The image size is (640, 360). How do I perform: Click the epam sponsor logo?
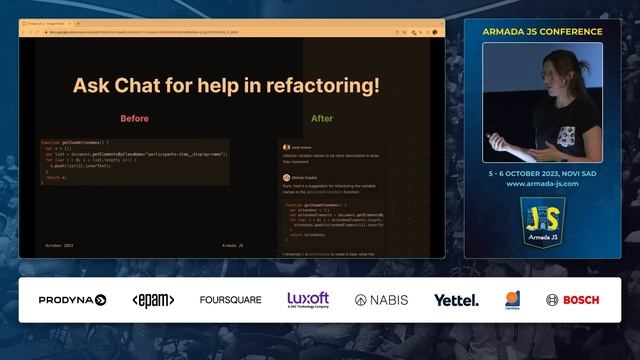click(153, 300)
